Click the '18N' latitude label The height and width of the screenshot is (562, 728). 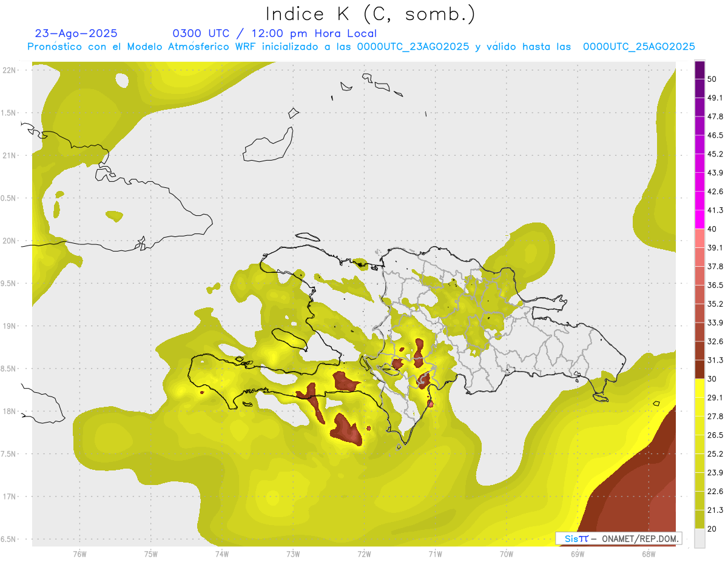tap(10, 411)
